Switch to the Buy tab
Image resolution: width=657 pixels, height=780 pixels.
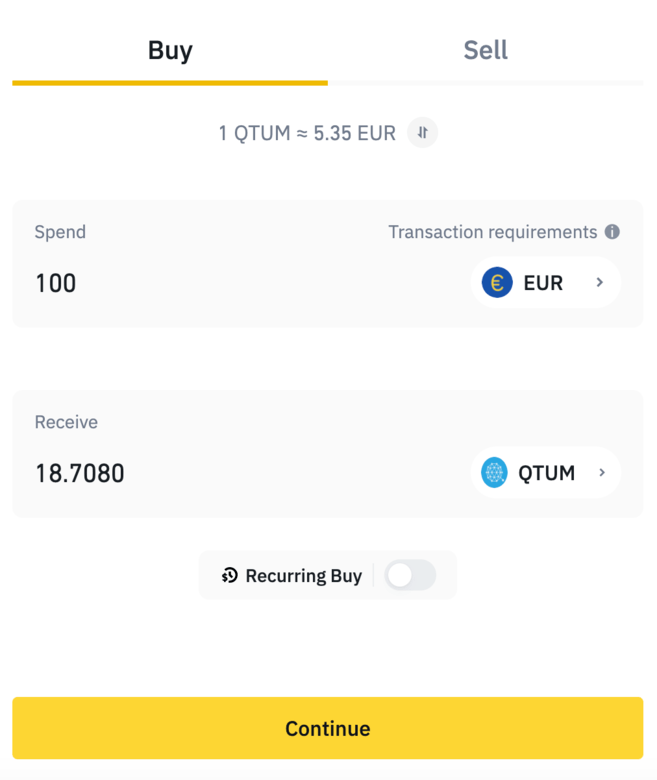tap(170, 50)
